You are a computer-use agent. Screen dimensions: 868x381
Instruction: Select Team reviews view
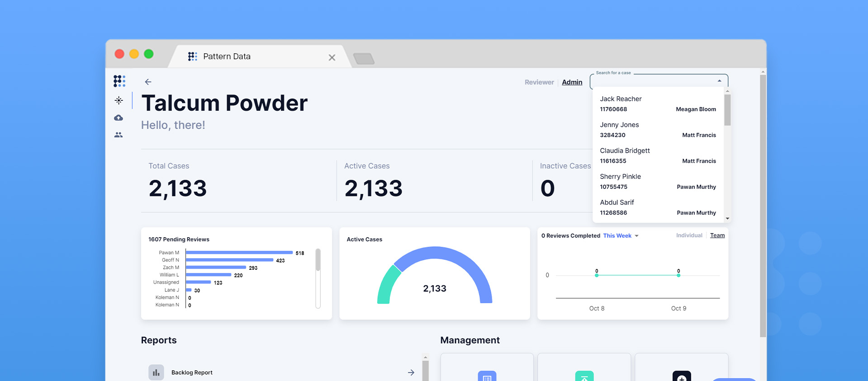pyautogui.click(x=717, y=235)
